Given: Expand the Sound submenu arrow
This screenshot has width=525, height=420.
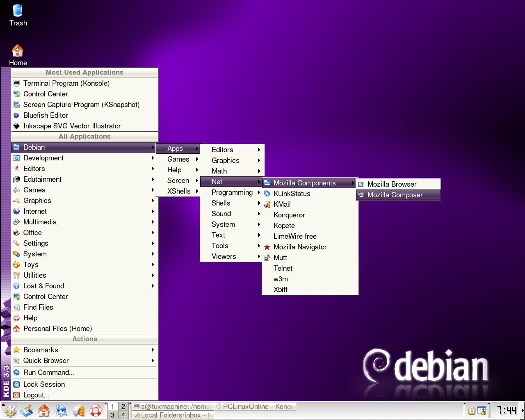Looking at the screenshot, I should [x=259, y=214].
